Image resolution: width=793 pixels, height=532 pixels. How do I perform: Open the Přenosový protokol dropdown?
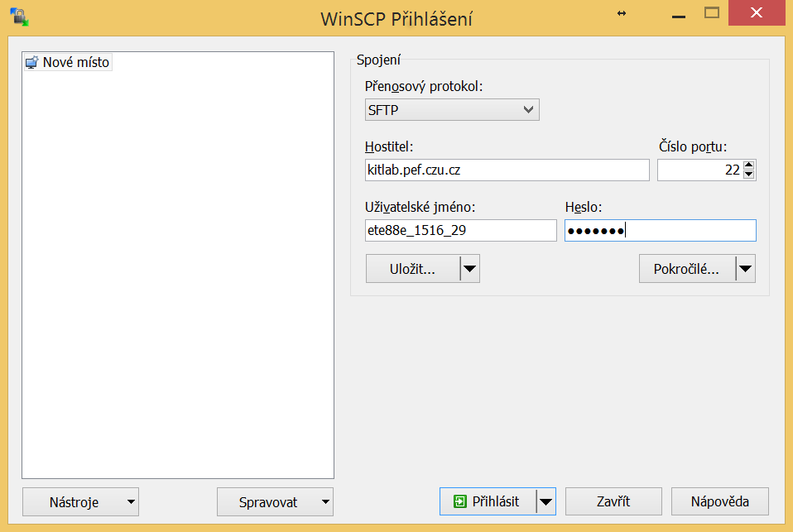coord(528,109)
